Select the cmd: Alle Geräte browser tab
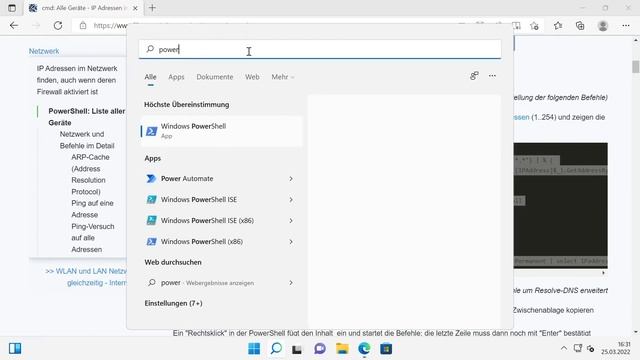The height and width of the screenshot is (360, 640). coord(82,8)
